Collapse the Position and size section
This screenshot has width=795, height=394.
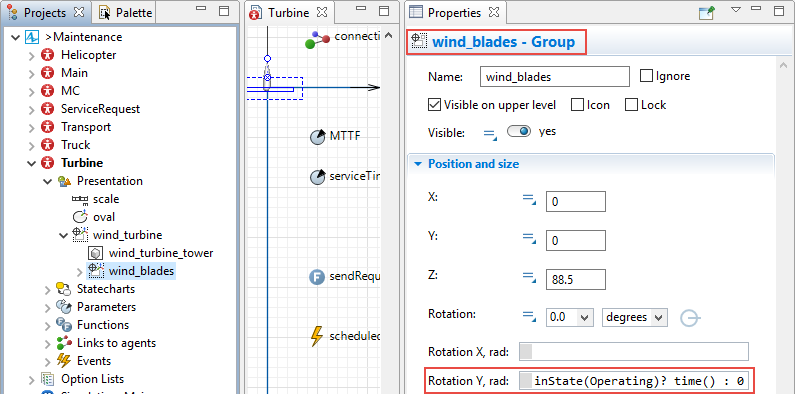tap(418, 164)
